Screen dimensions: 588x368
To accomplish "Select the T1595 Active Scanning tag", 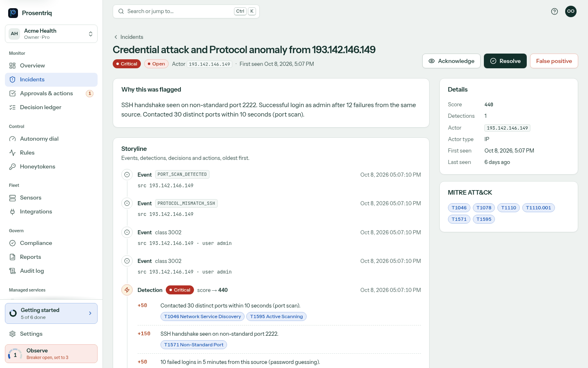I will click(276, 316).
